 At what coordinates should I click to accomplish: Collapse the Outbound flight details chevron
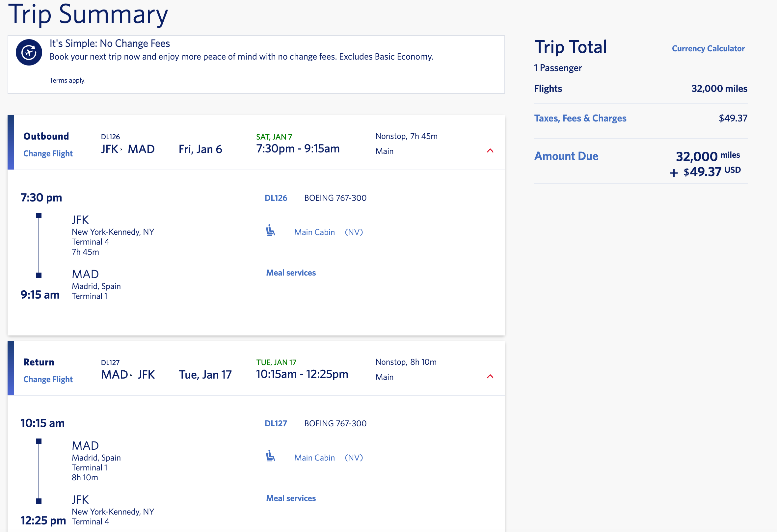pos(490,151)
